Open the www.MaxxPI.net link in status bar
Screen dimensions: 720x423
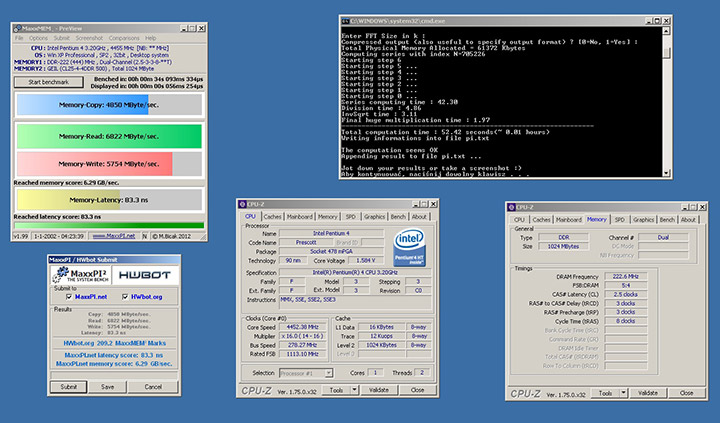coord(114,237)
